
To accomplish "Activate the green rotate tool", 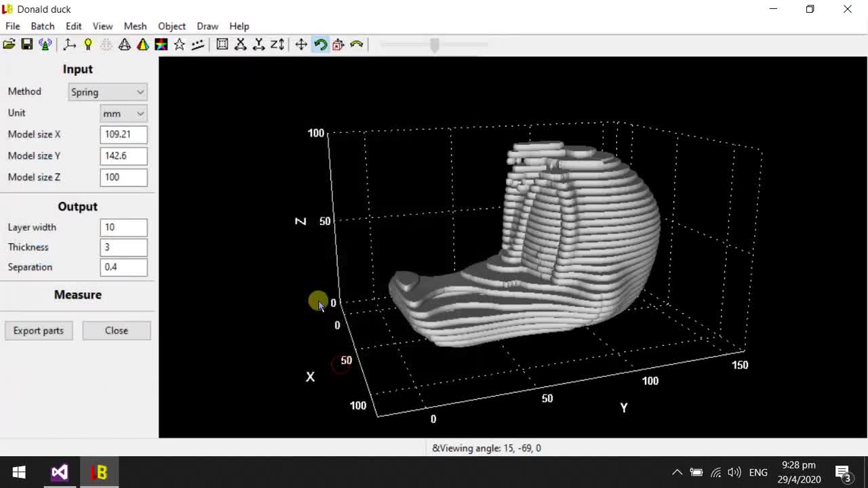I will [320, 45].
